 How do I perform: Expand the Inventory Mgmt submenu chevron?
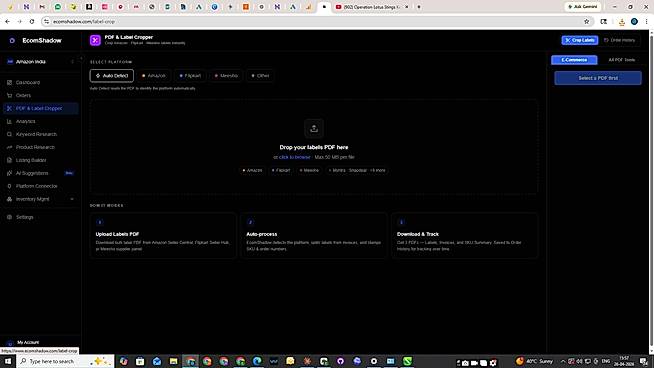(72, 199)
